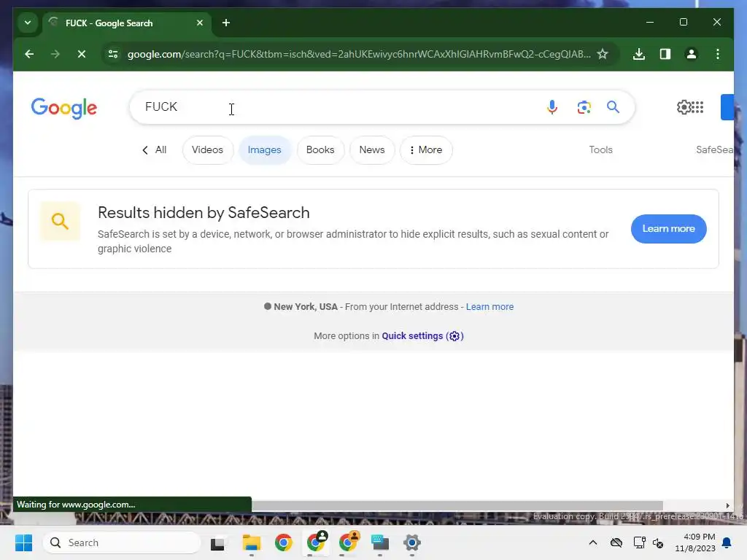Open a new browser tab
747x560 pixels.
pos(226,23)
